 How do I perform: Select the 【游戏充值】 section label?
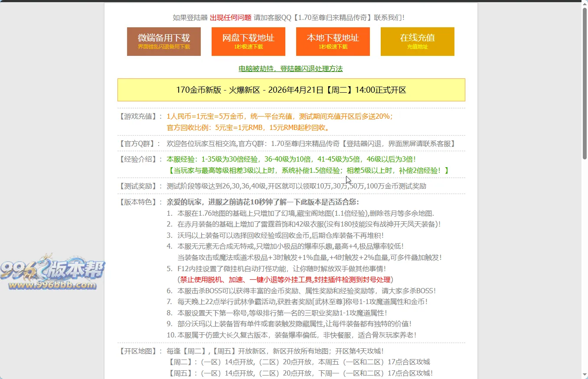(x=139, y=116)
